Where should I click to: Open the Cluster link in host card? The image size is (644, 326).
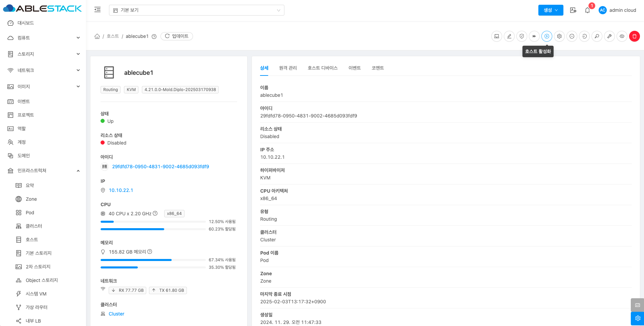tap(116, 314)
